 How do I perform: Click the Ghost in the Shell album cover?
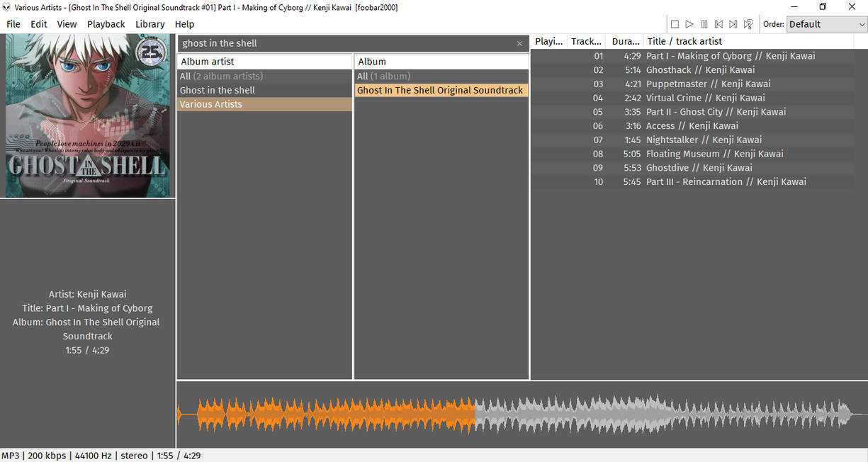tap(88, 117)
